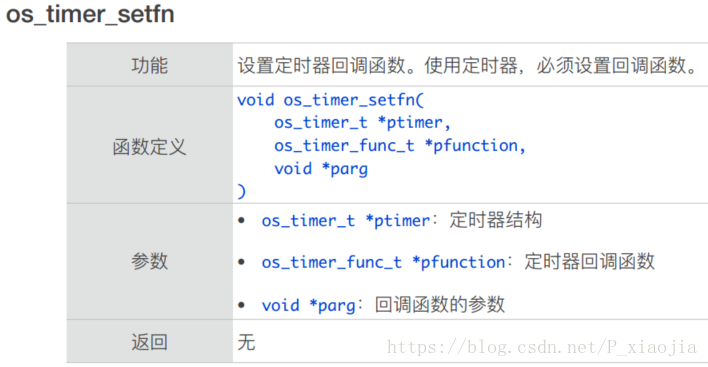Click the code line os_timer_func_t *pfunction,
708x367 pixels.
[x=400, y=146]
